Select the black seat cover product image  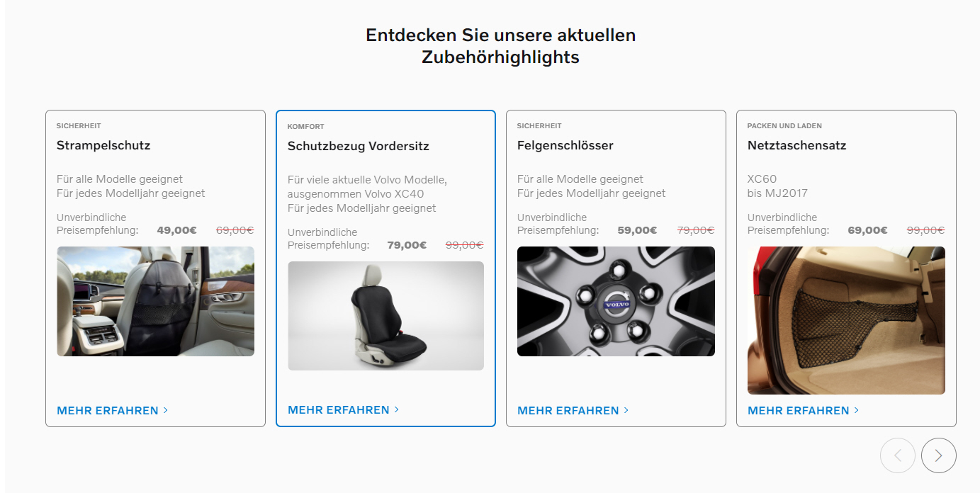tap(385, 316)
